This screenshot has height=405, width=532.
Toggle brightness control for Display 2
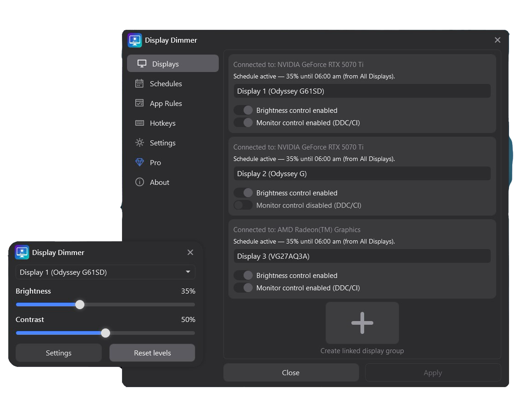point(243,193)
